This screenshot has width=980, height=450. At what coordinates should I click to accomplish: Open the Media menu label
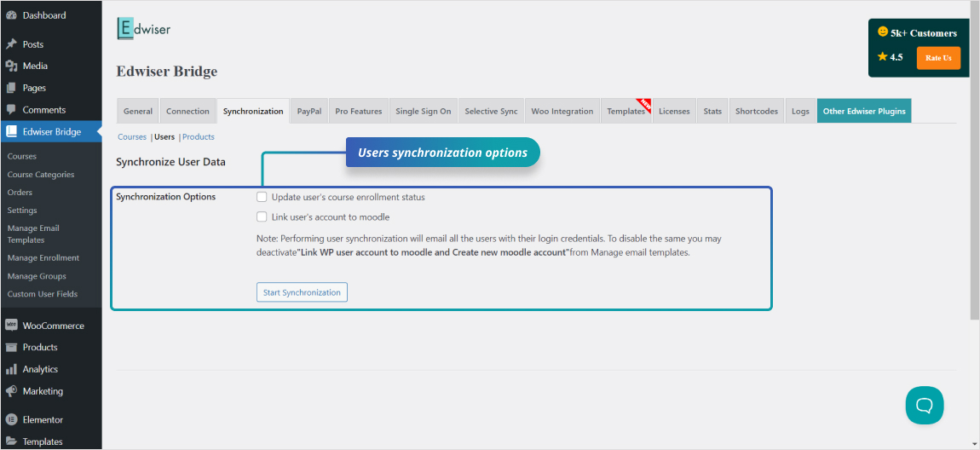pyautogui.click(x=35, y=66)
